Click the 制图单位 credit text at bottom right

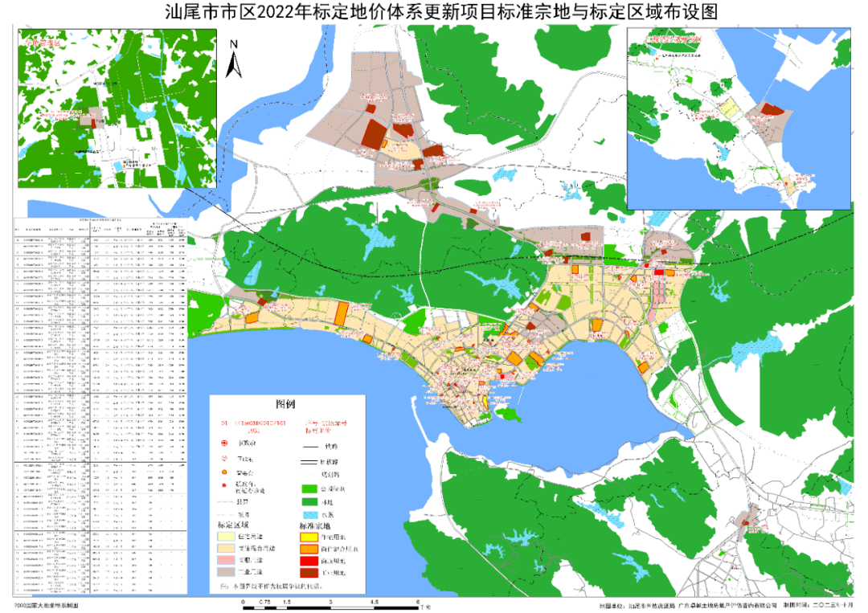(x=688, y=606)
